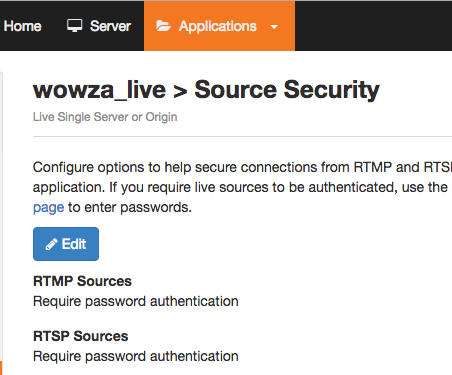
Task: Click the monitor icon beside Server
Action: click(74, 26)
